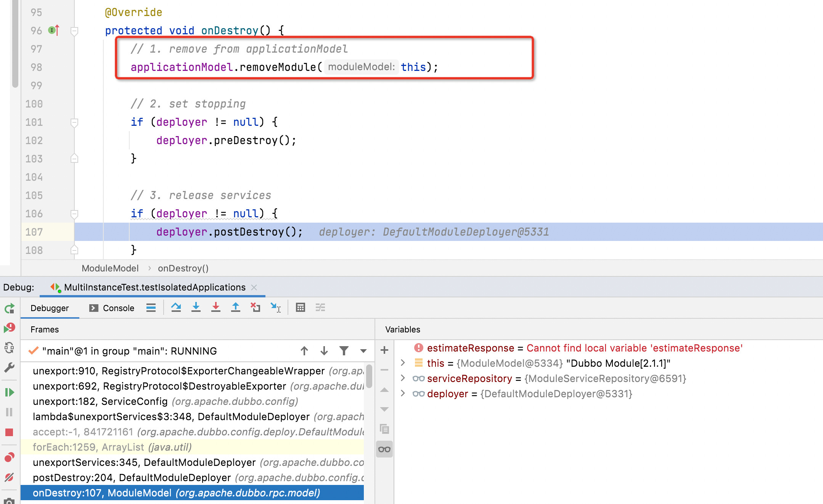Open the Evaluate Expression calculator icon
The height and width of the screenshot is (504, 823).
coord(301,307)
